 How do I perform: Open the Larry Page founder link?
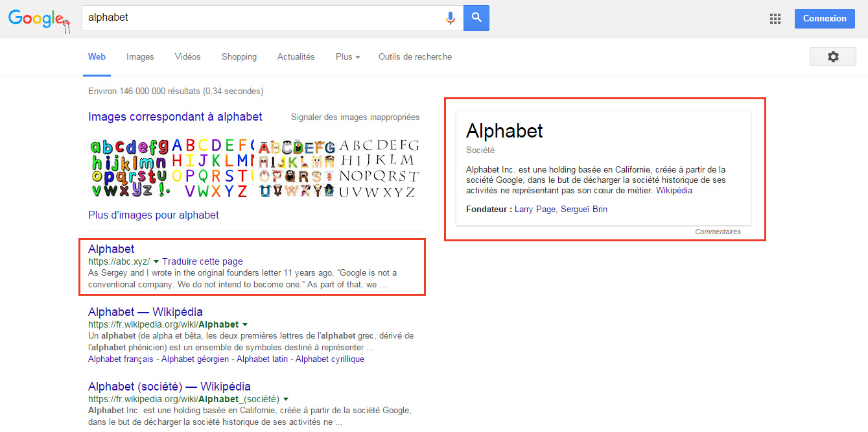click(535, 210)
